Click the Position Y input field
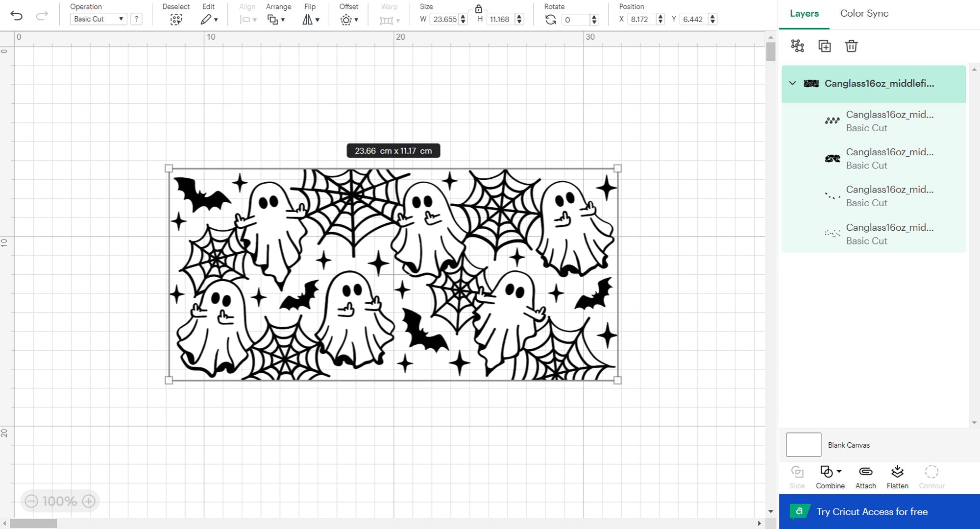This screenshot has height=529, width=980. click(693, 19)
